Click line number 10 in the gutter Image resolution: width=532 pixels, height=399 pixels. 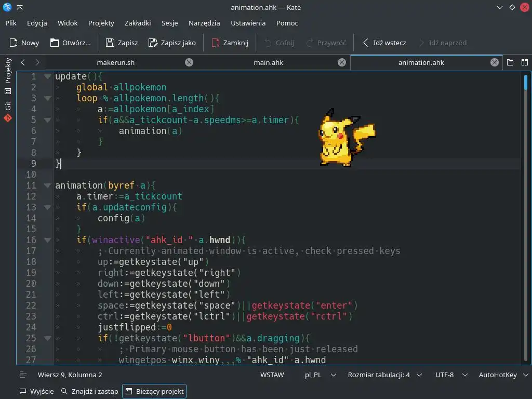click(x=31, y=175)
